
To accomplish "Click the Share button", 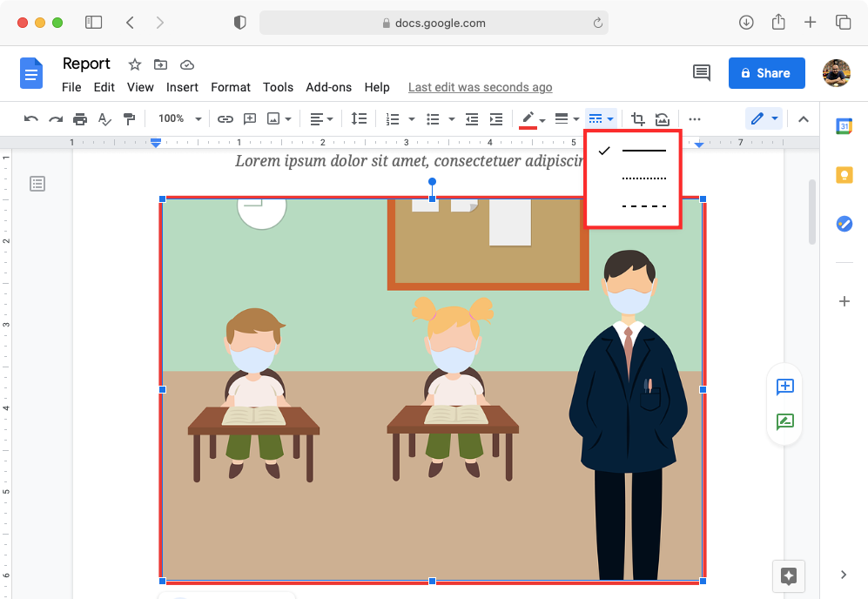I will point(766,73).
